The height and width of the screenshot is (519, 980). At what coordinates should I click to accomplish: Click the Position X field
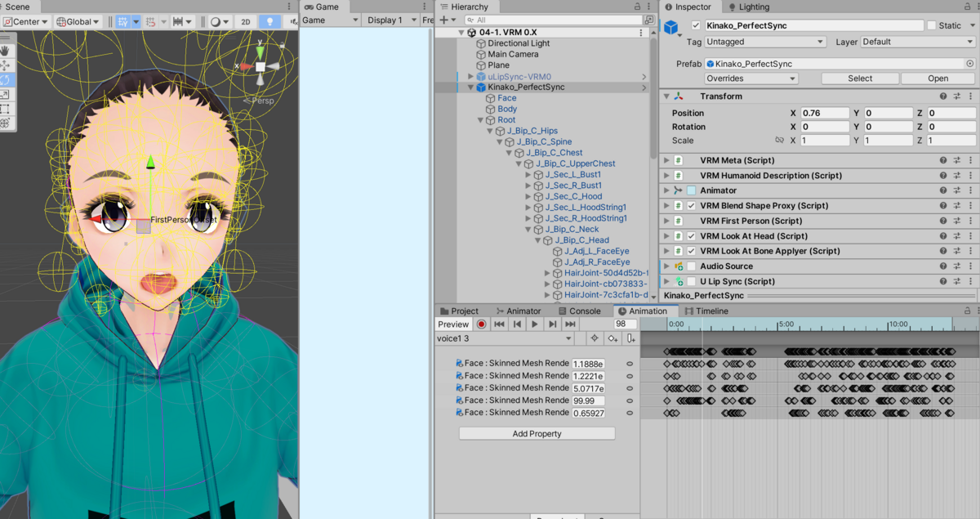[x=825, y=113]
